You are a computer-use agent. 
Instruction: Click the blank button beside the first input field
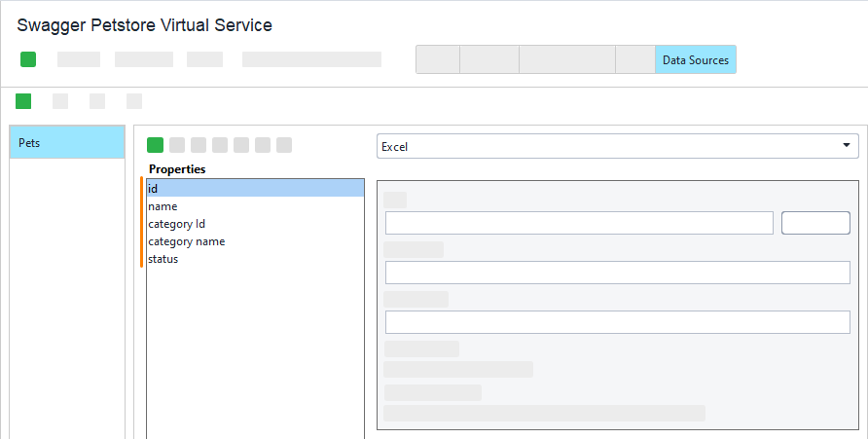pyautogui.click(x=815, y=223)
